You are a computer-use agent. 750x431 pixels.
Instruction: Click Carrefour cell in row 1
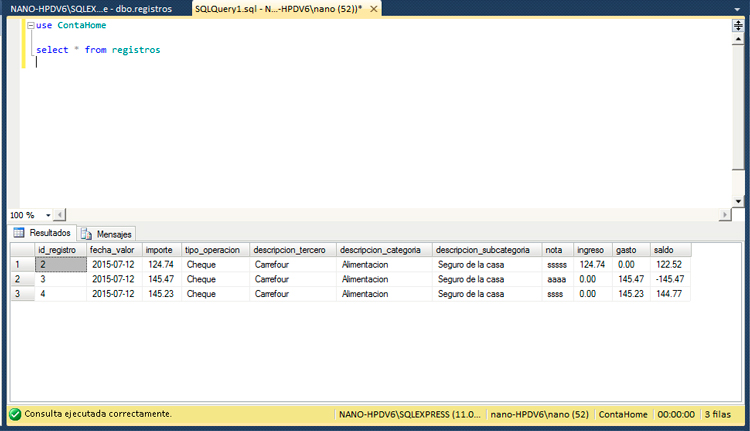[x=293, y=265]
